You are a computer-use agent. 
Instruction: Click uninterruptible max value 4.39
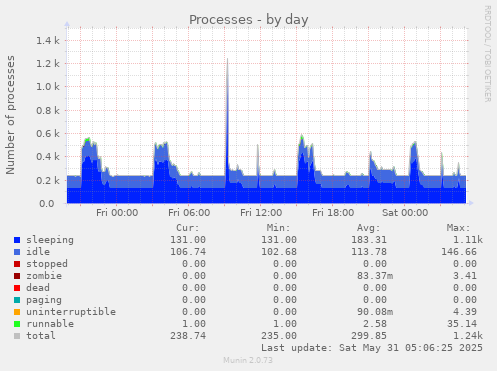465,312
